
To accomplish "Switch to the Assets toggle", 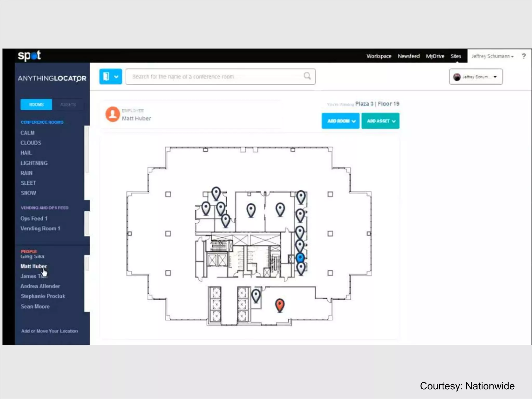I will click(68, 104).
